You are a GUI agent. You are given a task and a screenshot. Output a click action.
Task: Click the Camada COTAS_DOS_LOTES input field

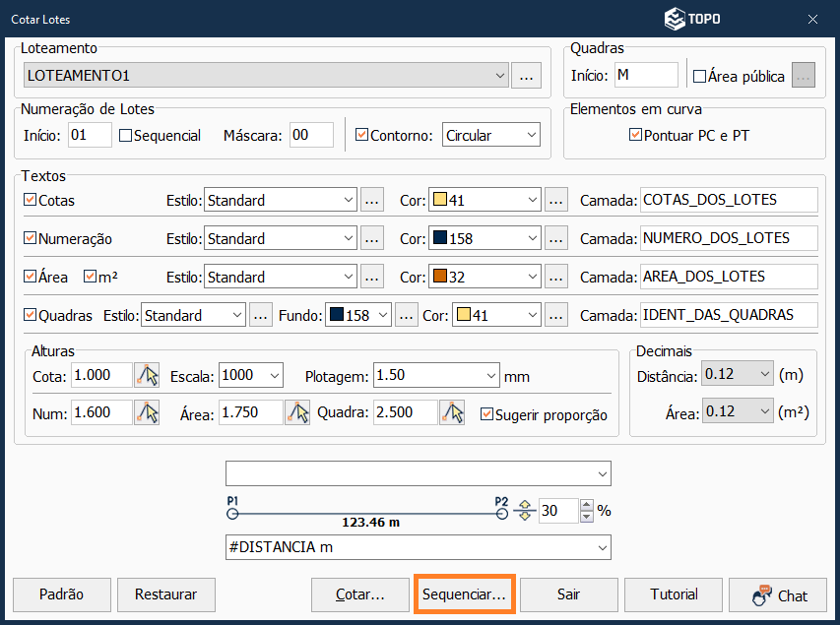[x=728, y=200]
